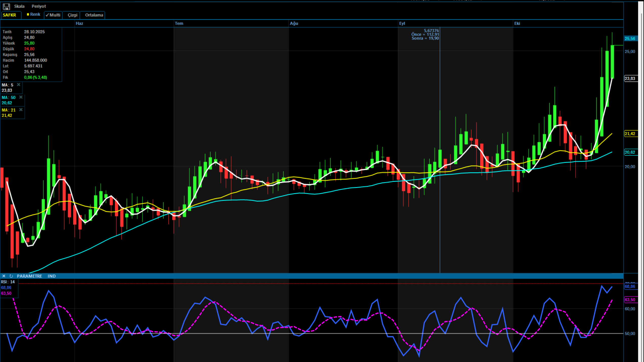Click the MA: 50 legend label
The image size is (644, 362).
pyautogui.click(x=9, y=97)
